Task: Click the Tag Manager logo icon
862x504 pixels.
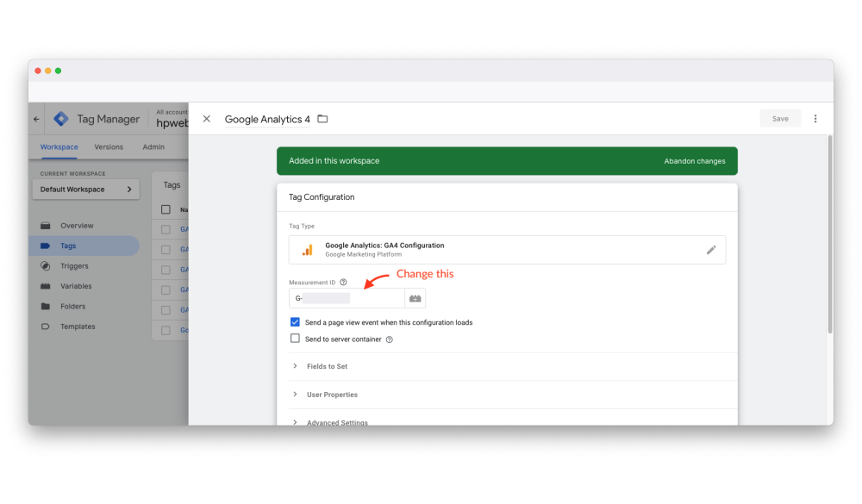Action: click(x=61, y=119)
